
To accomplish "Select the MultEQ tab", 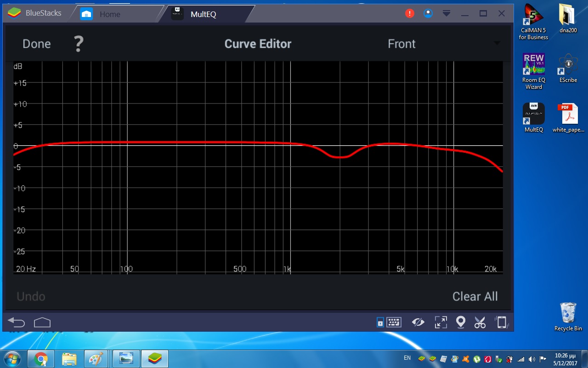I will coord(203,14).
